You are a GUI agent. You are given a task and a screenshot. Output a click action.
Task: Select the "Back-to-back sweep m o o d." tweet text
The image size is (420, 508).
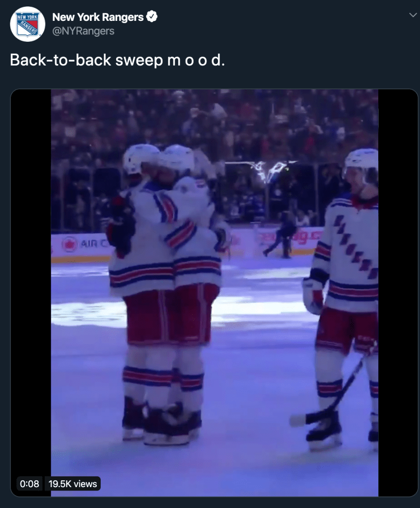point(117,60)
